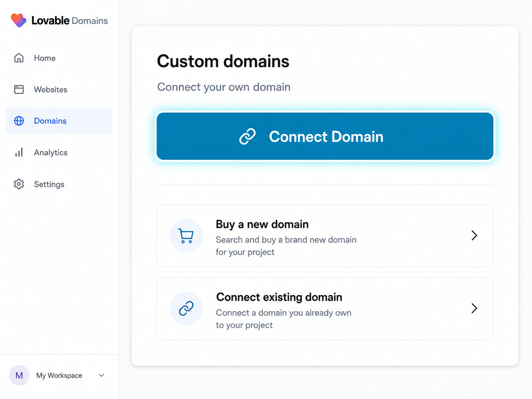532x399 pixels.
Task: Click the Lovable heart logo
Action: pyautogui.click(x=18, y=20)
